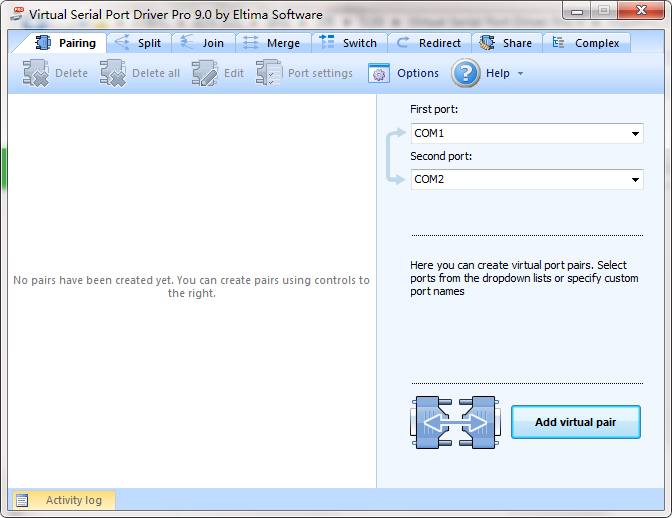Expand the Second port dropdown arrow
The width and height of the screenshot is (672, 518).
coord(635,180)
